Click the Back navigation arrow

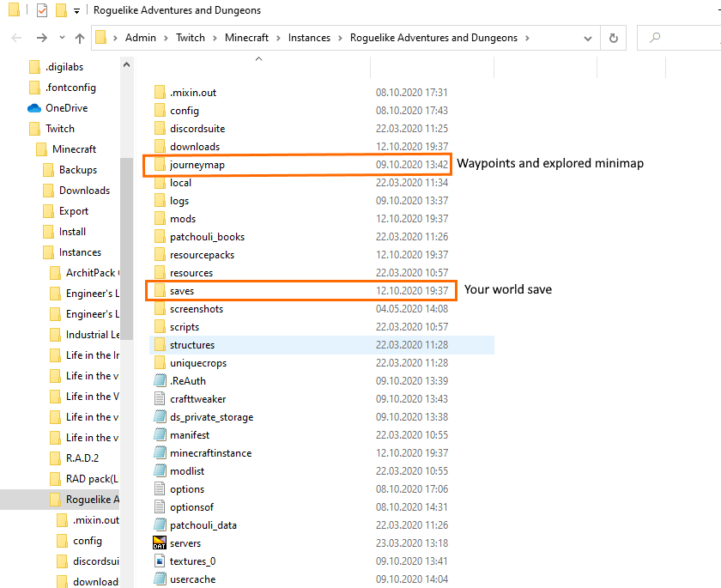pos(16,38)
